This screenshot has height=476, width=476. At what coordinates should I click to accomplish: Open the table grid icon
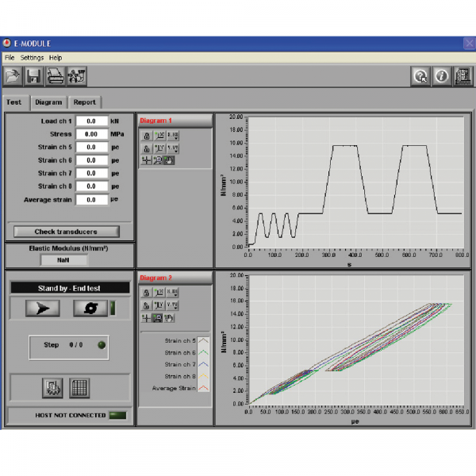tap(80, 387)
